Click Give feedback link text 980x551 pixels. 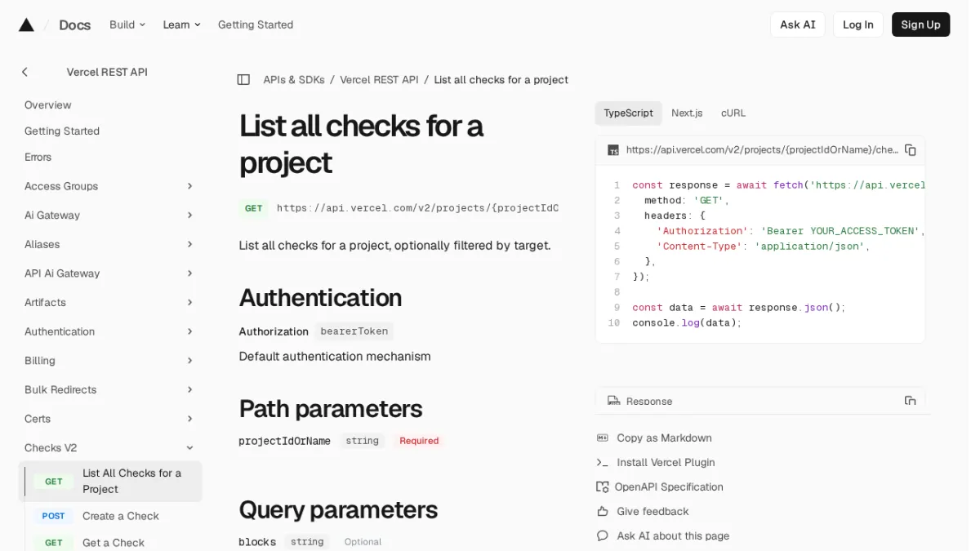653,512
